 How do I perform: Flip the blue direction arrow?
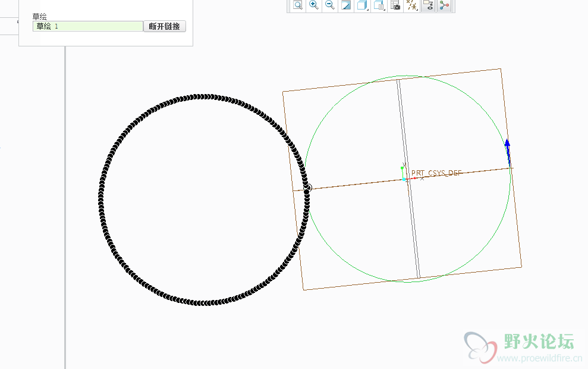tap(507, 151)
